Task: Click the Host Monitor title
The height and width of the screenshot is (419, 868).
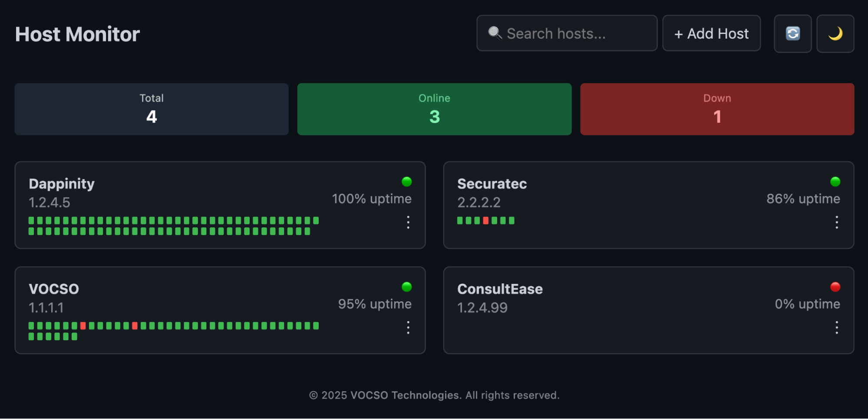Action: [77, 34]
